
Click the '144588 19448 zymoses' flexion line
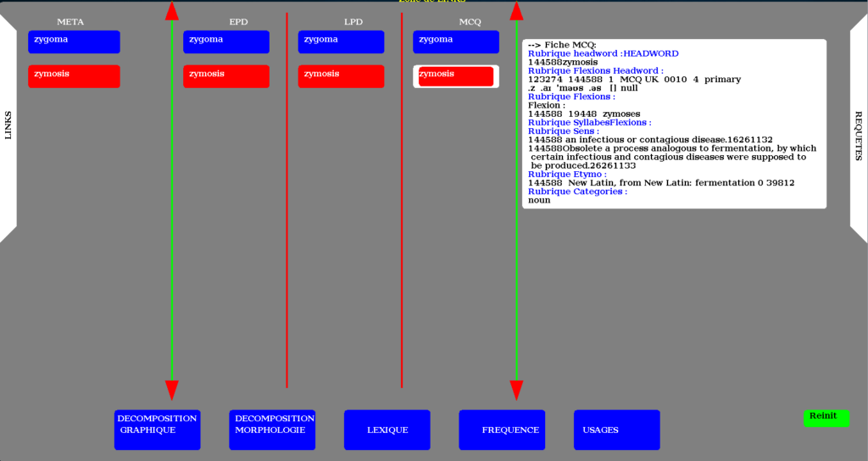584,114
